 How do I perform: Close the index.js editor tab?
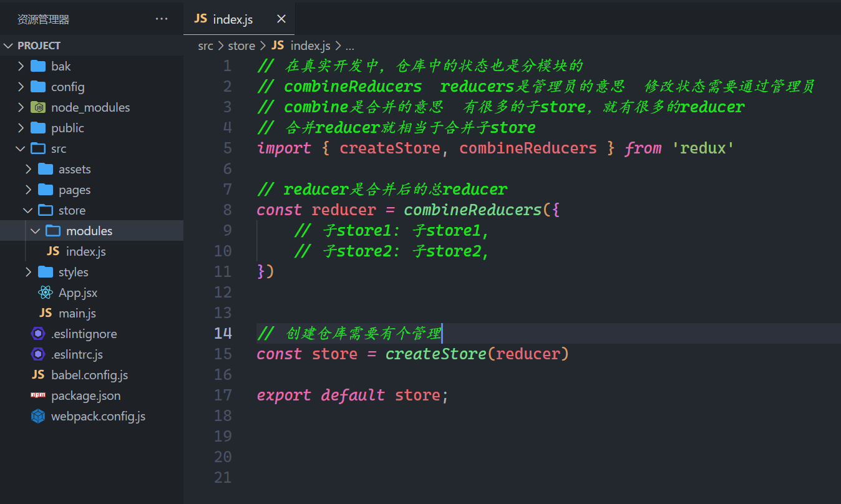point(281,19)
